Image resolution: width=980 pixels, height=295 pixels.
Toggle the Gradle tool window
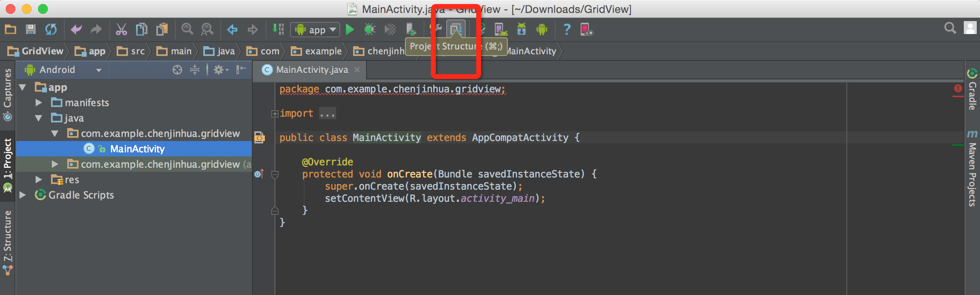coord(972,89)
